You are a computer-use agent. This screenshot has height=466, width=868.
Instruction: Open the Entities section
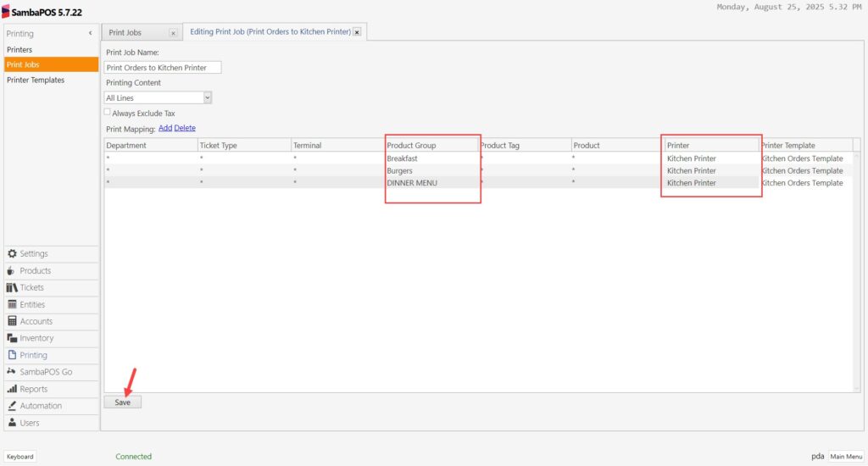pyautogui.click(x=51, y=304)
